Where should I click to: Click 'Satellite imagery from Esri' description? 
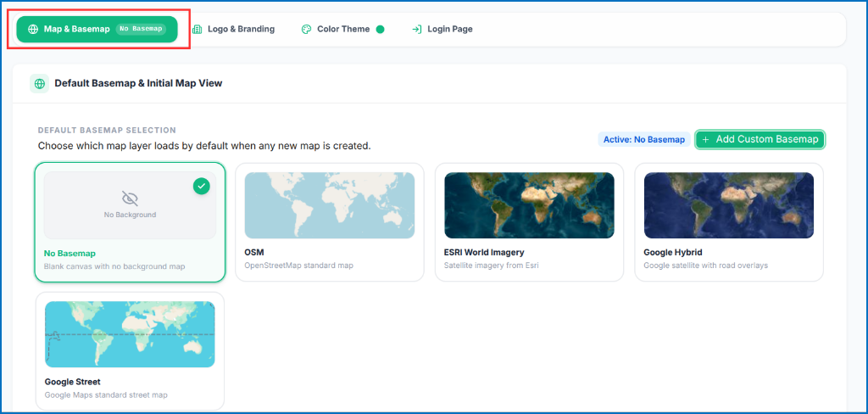coord(491,266)
